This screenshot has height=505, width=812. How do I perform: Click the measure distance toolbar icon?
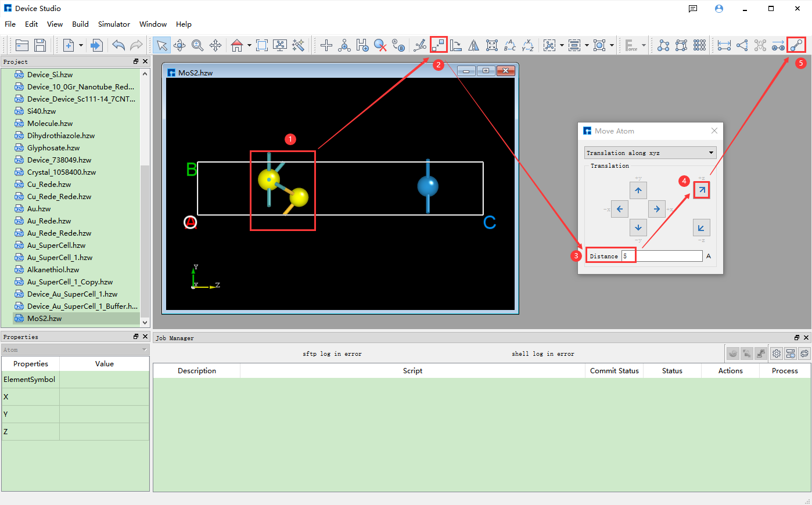click(x=724, y=45)
